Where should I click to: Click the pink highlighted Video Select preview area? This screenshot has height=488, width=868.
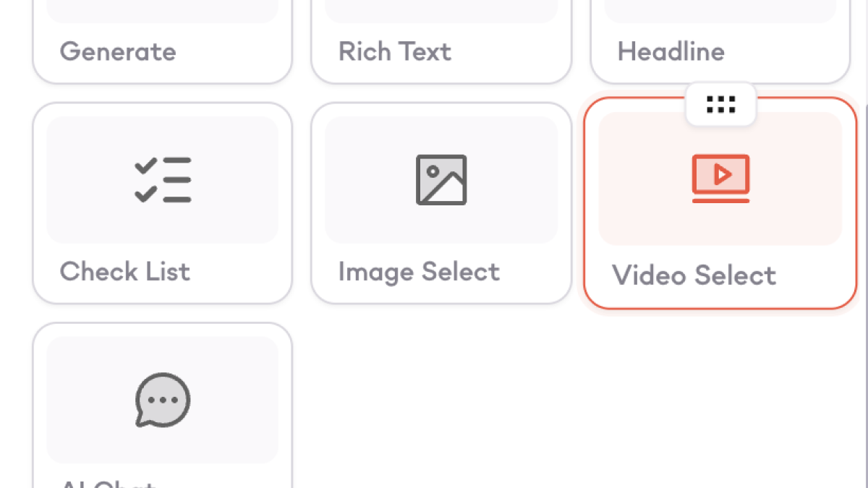(x=637, y=217)
